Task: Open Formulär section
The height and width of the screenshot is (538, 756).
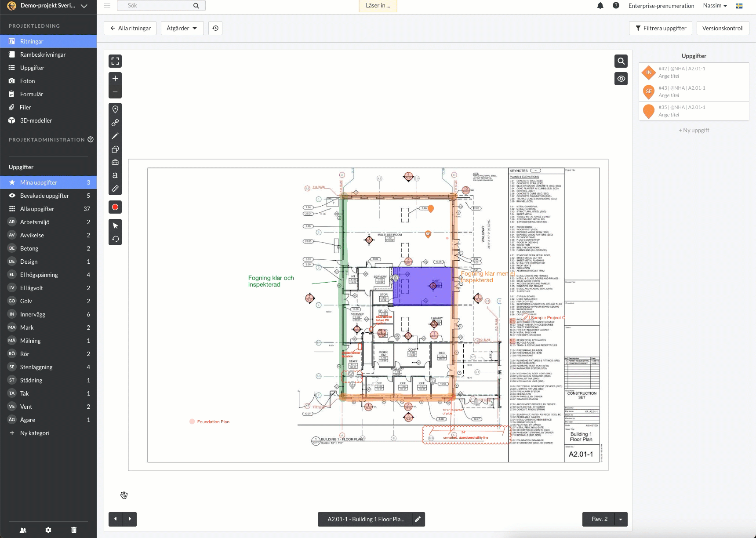Action: 48,94
